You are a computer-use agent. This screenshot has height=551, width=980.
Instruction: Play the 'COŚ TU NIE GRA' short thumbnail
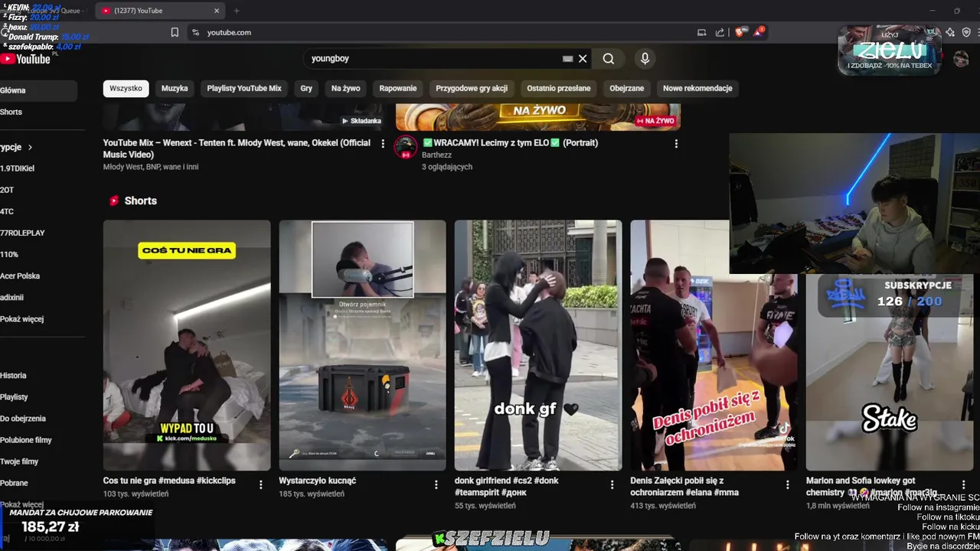click(x=187, y=345)
